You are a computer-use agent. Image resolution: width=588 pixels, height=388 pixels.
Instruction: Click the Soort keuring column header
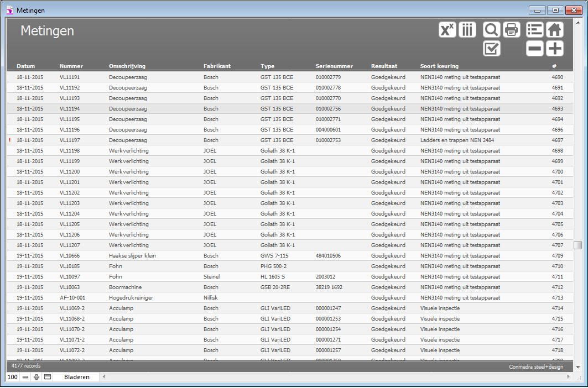point(440,66)
